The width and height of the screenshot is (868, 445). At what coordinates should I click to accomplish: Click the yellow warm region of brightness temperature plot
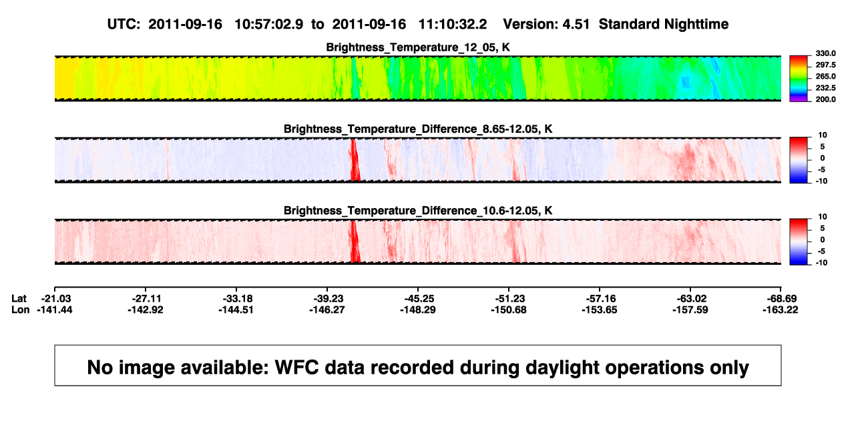[63, 79]
